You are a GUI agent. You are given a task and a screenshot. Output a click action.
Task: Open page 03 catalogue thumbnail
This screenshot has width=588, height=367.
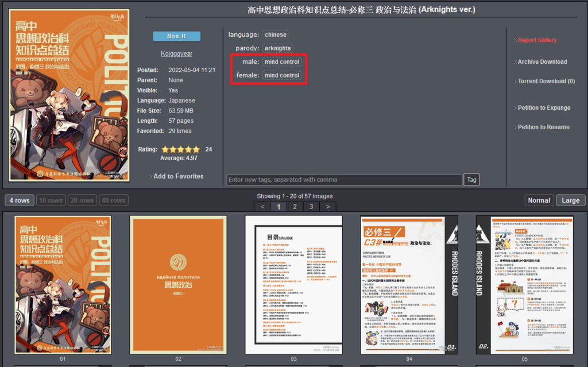(293, 284)
